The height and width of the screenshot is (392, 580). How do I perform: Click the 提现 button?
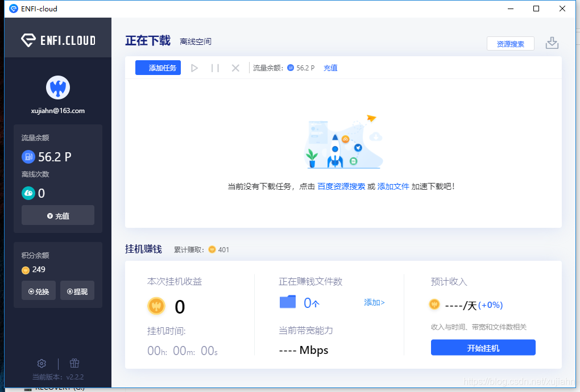click(x=77, y=291)
